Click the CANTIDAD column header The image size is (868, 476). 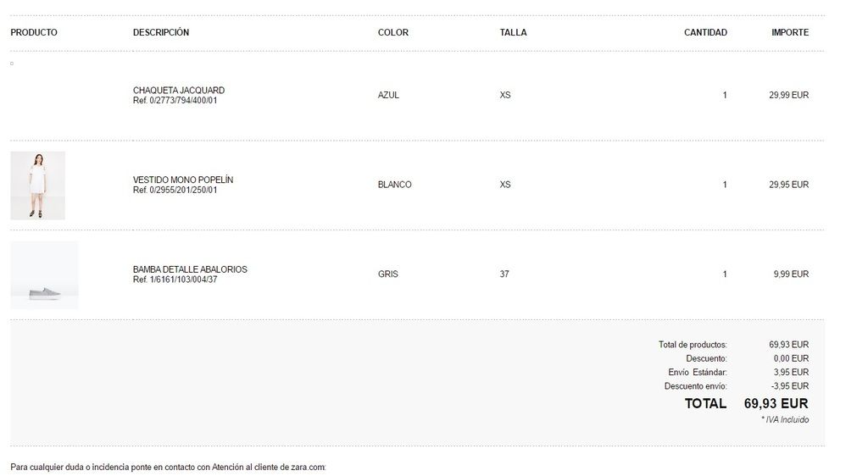click(705, 33)
